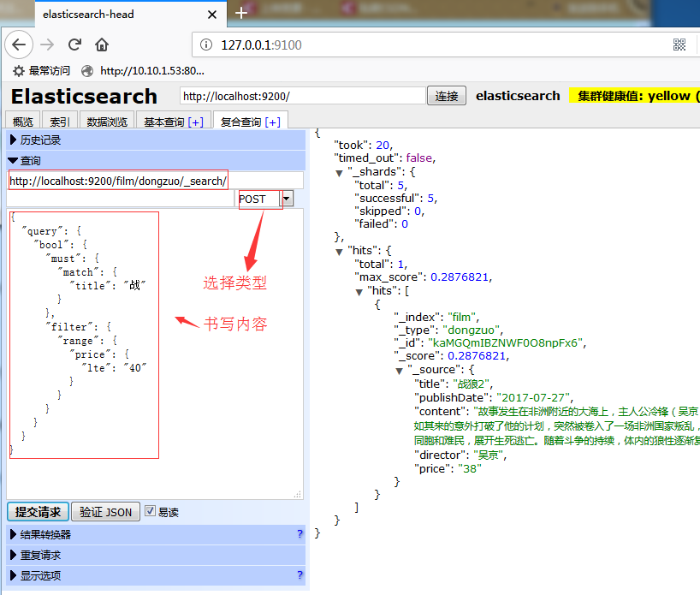
Task: Close the elasticsearch-head tab
Action: pyautogui.click(x=212, y=15)
